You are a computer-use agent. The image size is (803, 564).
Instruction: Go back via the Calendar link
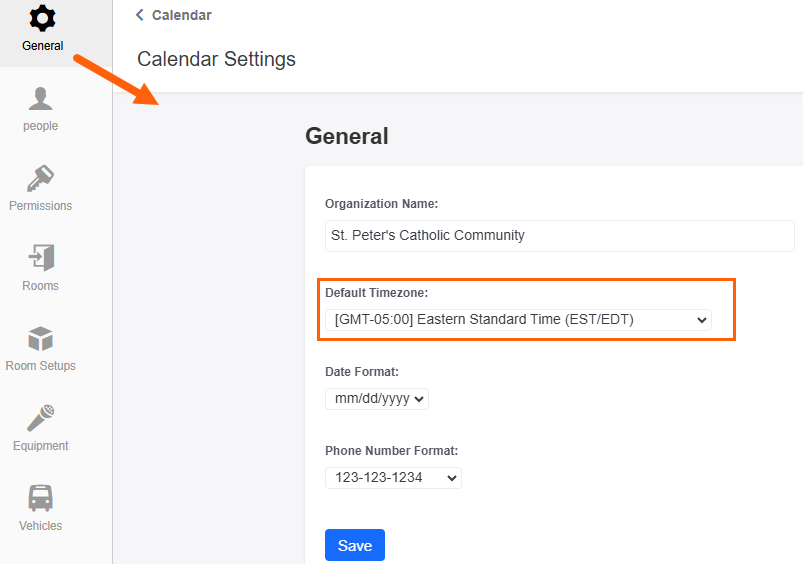[x=182, y=15]
